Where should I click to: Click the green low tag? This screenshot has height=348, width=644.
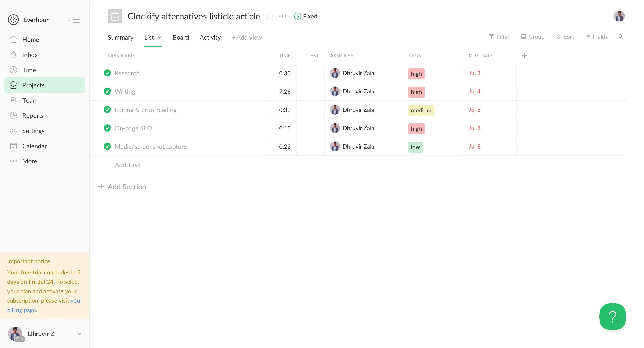pyautogui.click(x=415, y=147)
